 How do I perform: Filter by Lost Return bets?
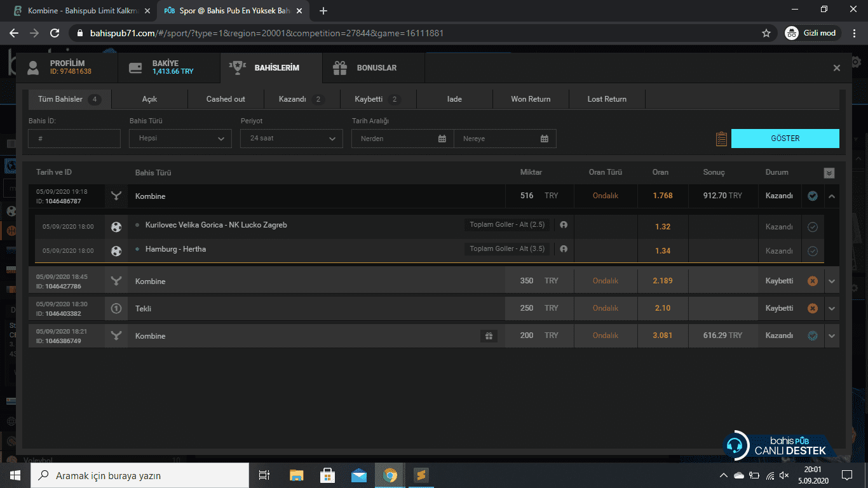607,99
